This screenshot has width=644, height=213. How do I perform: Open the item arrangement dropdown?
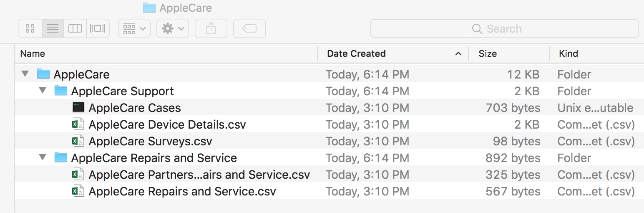pos(134,28)
